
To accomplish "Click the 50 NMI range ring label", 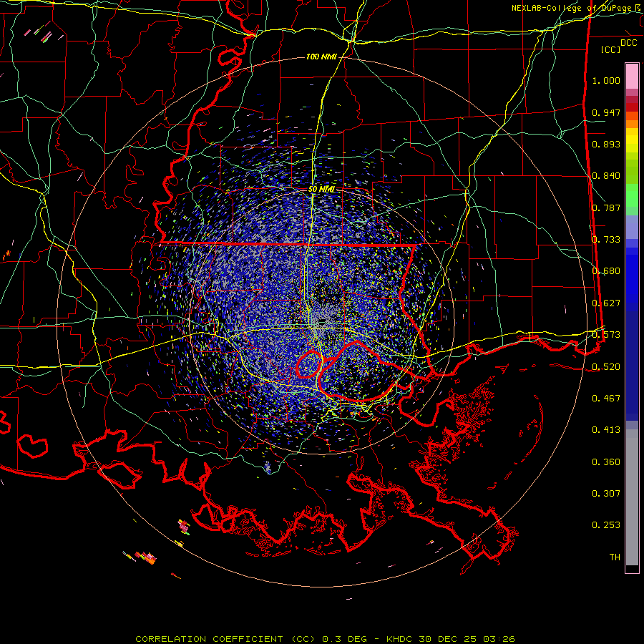I will (x=321, y=190).
